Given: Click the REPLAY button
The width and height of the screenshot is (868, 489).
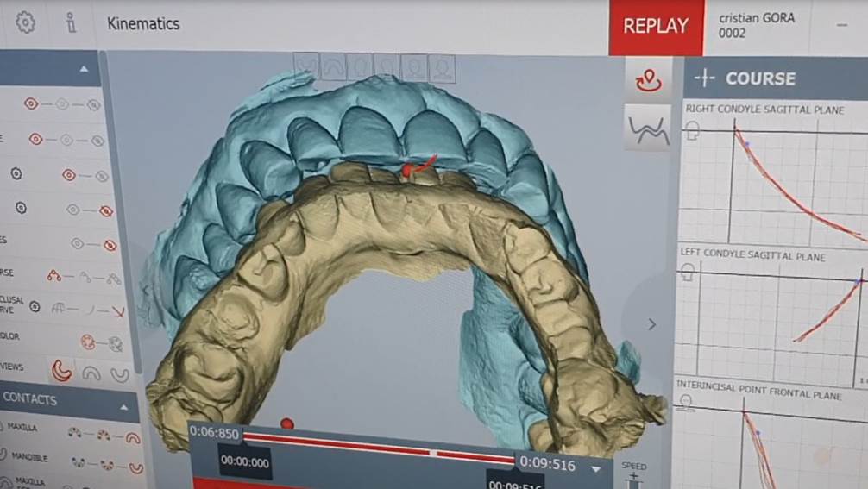Looking at the screenshot, I should point(656,27).
